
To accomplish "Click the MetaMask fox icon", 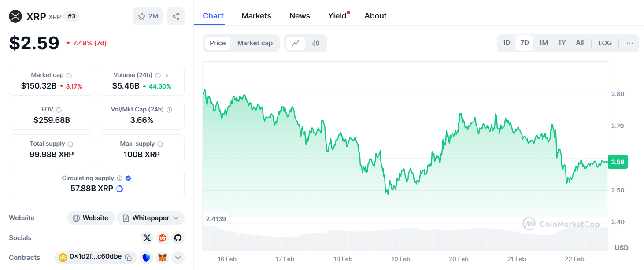I will (x=163, y=257).
